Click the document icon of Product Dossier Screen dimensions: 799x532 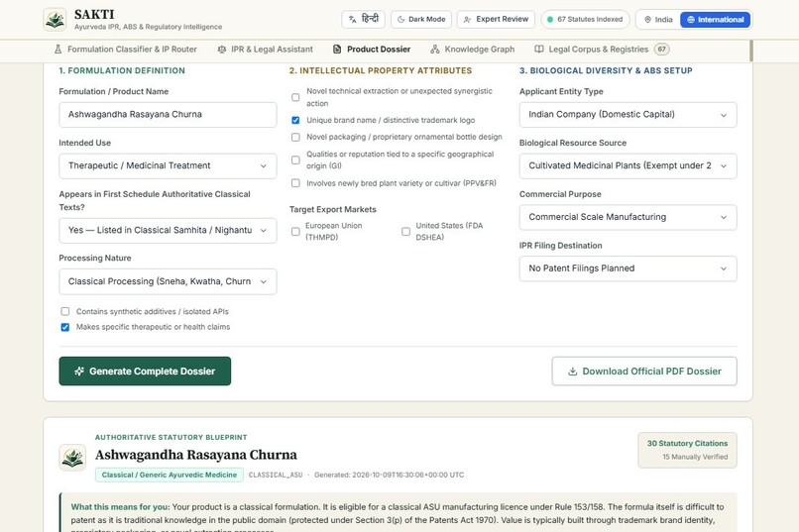(337, 49)
